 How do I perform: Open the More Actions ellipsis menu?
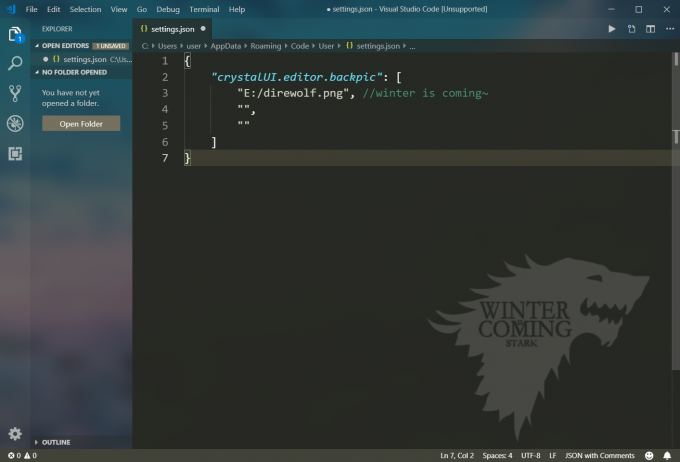coord(670,29)
